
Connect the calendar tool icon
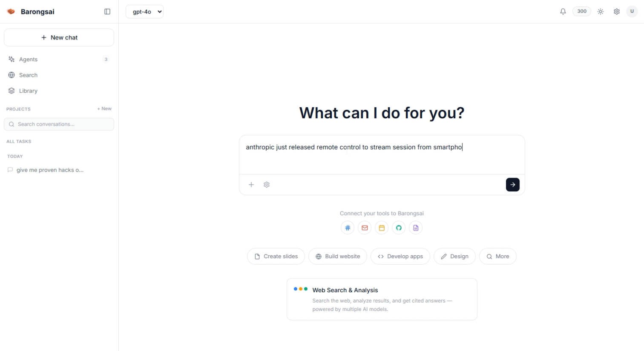click(x=382, y=228)
